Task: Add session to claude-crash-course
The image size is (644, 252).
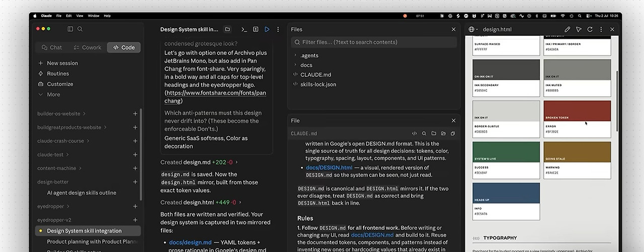Action: point(135,141)
